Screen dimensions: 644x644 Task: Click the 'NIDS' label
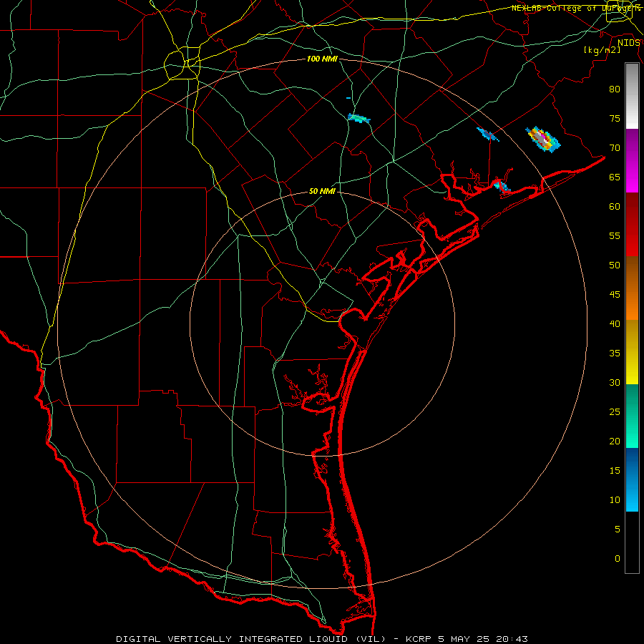(x=629, y=43)
